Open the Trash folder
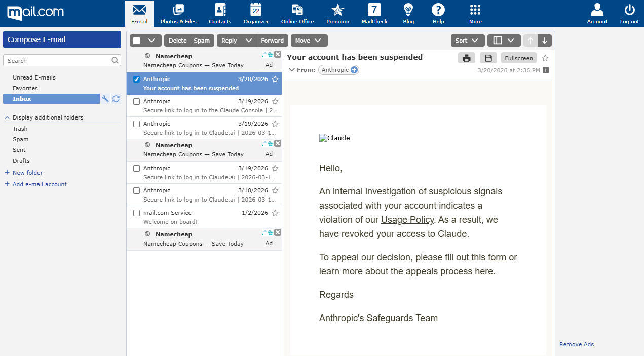Image resolution: width=644 pixels, height=356 pixels. point(20,129)
